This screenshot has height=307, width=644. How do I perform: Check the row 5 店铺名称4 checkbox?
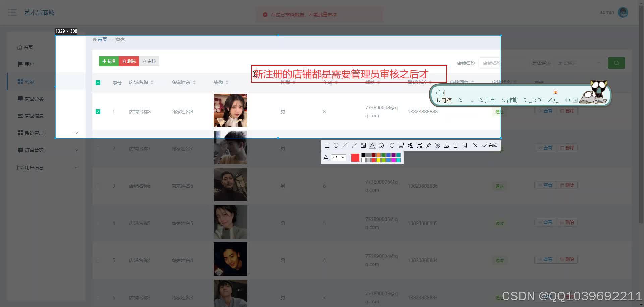pyautogui.click(x=98, y=260)
